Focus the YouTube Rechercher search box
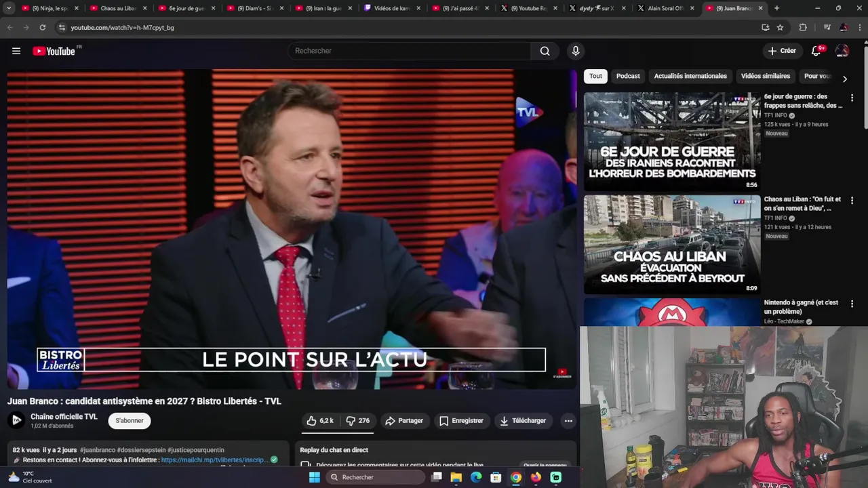Image resolution: width=868 pixels, height=488 pixels. pyautogui.click(x=409, y=51)
